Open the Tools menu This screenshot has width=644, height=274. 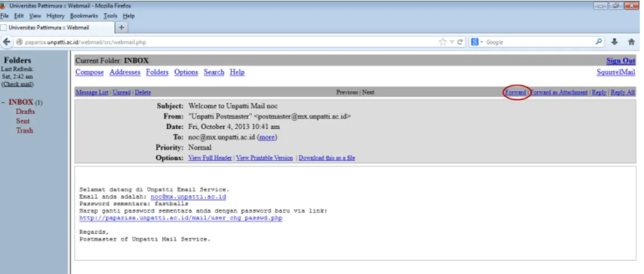pyautogui.click(x=111, y=16)
